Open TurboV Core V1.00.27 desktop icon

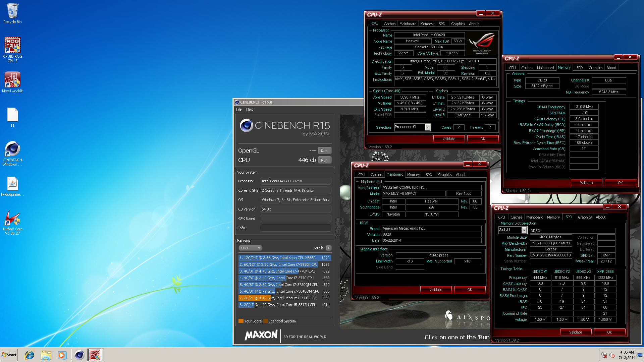tap(12, 223)
